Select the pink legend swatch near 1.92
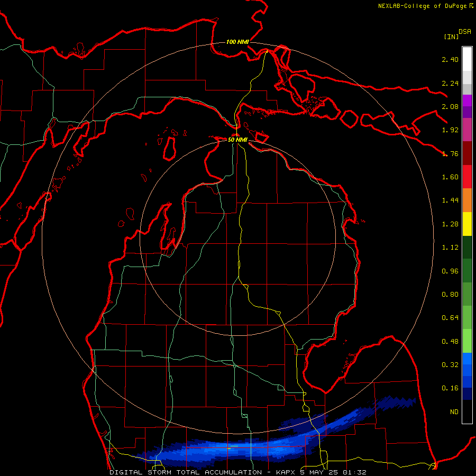Image resolution: width=476 pixels, height=476 pixels. pos(467,130)
